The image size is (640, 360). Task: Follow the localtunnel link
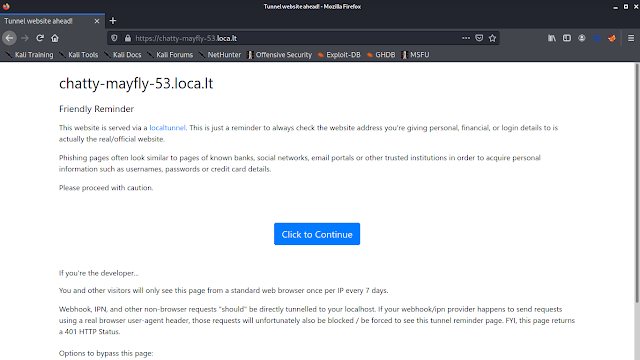coord(167,128)
